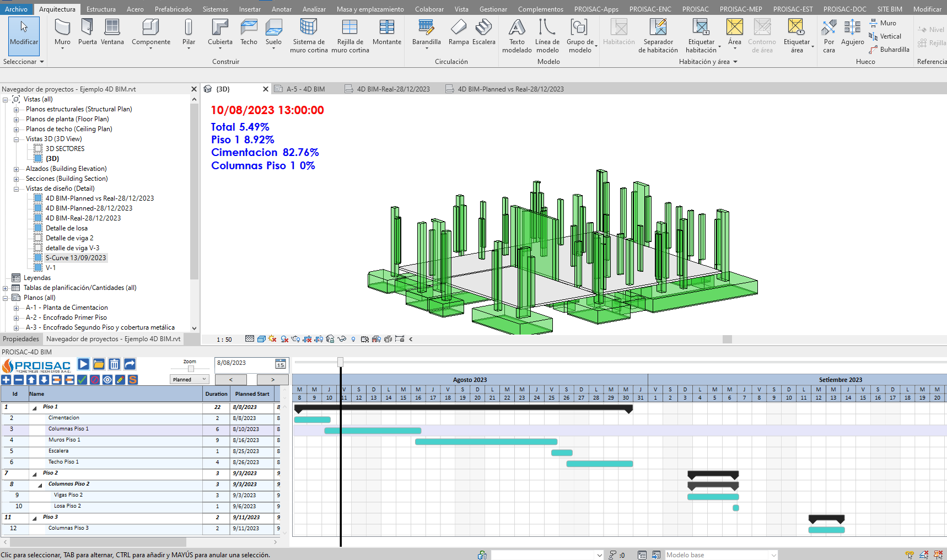Toggle temporary hide/isolate glasses icon
This screenshot has width=947, height=560.
pos(342,339)
